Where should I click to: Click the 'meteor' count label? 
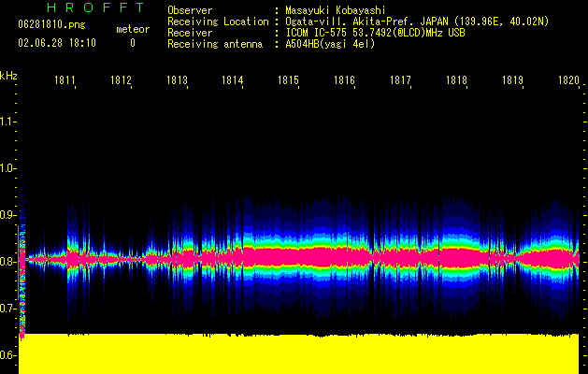click(133, 29)
